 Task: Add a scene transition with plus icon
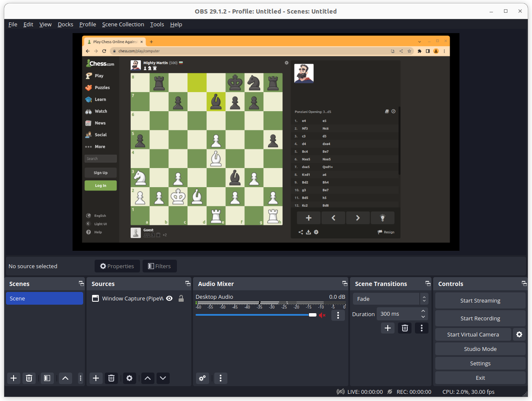[388, 328]
